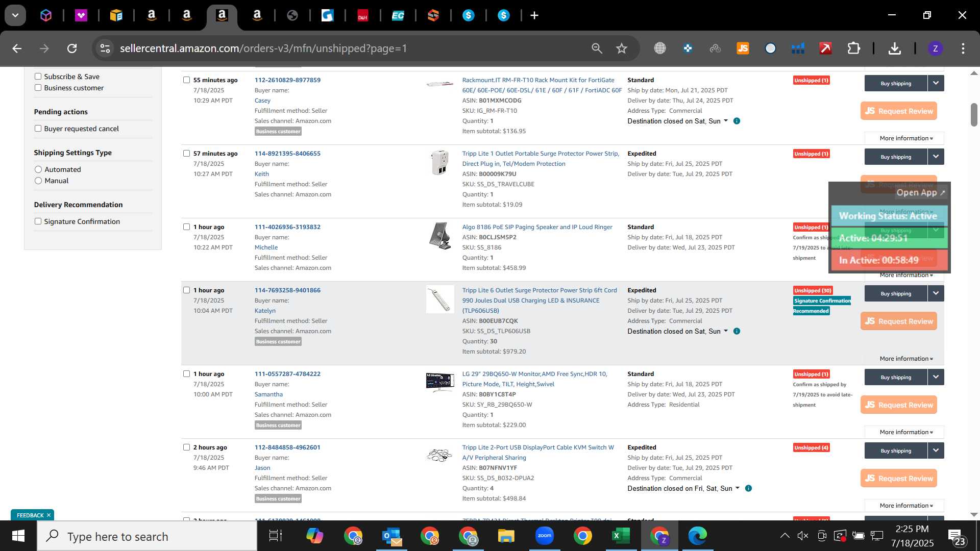This screenshot has height=551, width=980.
Task: Open Buy shipping dropdown arrow for Jason's order
Action: (936, 450)
